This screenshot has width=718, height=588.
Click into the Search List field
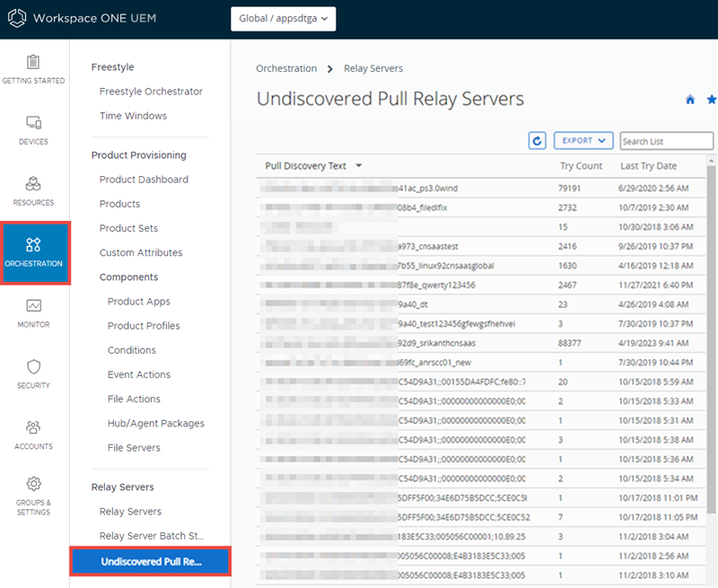[x=666, y=141]
